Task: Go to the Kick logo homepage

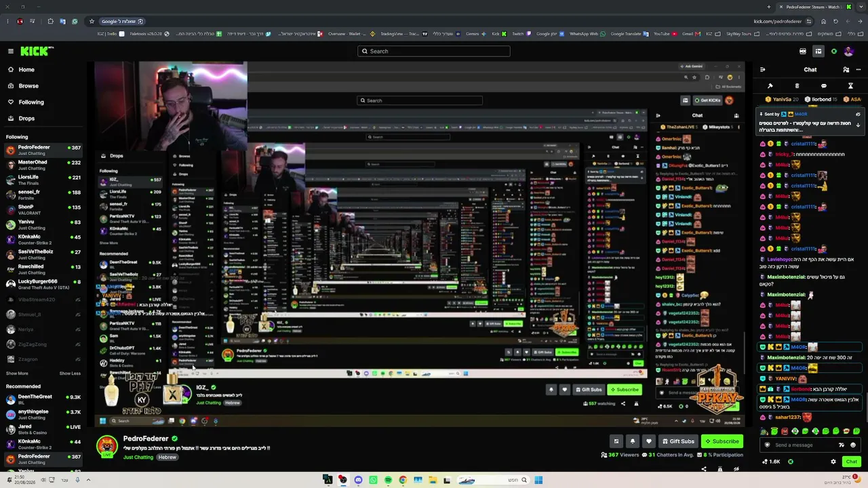Action: (37, 51)
